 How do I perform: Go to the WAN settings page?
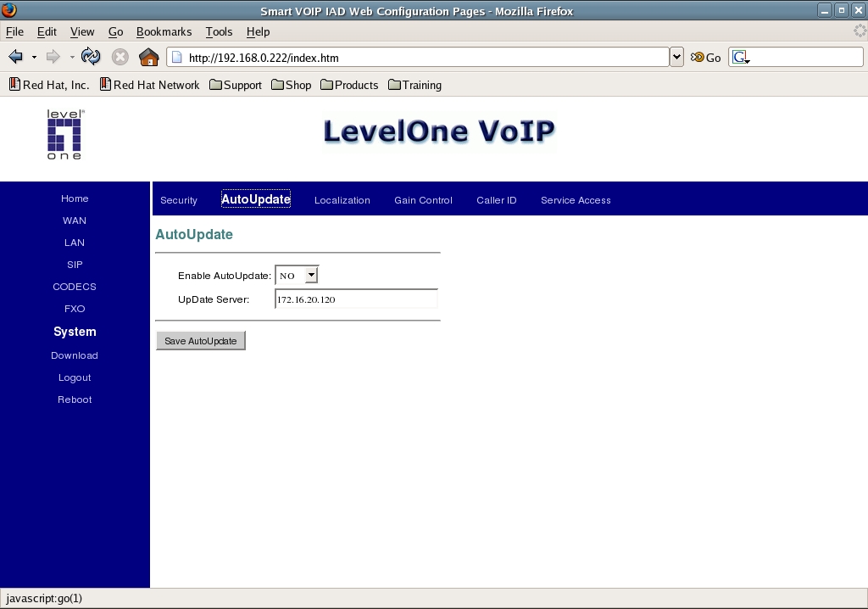[75, 221]
